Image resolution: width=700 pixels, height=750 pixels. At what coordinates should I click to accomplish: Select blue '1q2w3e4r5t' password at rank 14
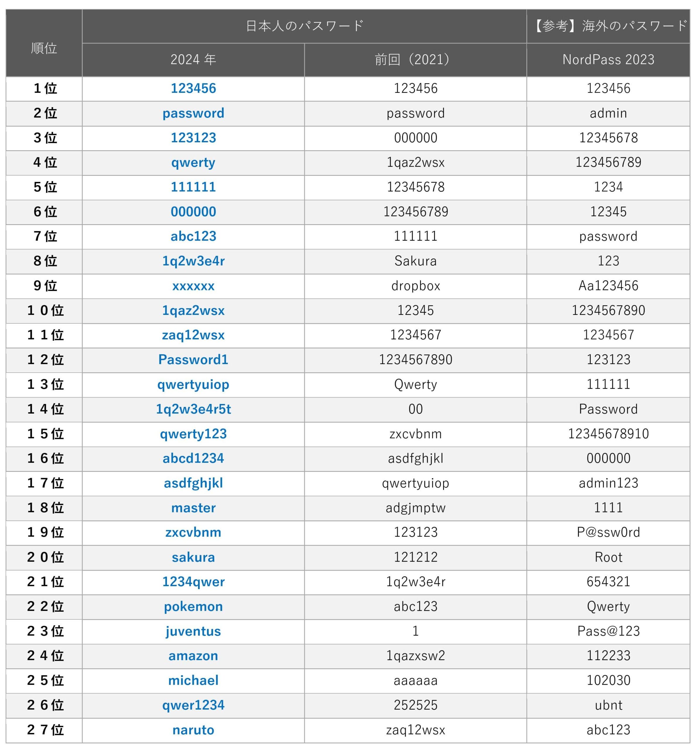(x=193, y=409)
